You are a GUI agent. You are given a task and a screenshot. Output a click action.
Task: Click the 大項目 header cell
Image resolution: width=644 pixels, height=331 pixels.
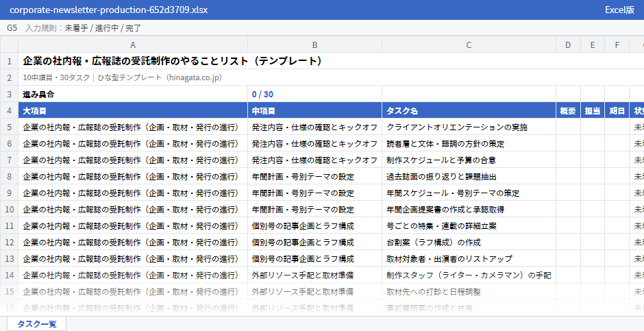pos(133,110)
